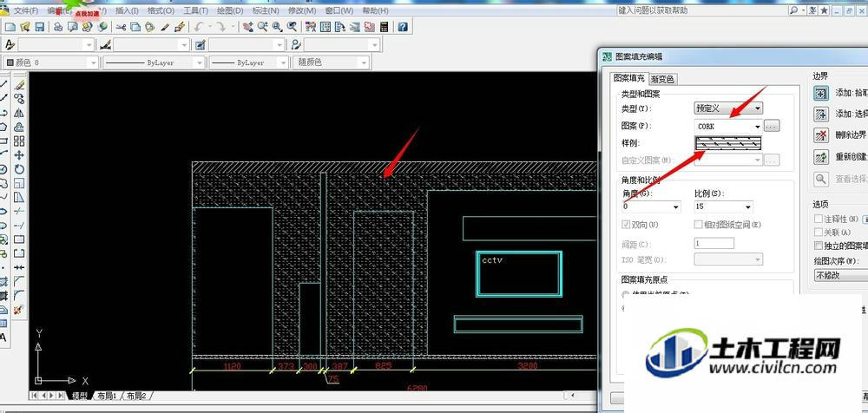
Task: Cut selection with the scissors icon
Action: [x=122, y=27]
